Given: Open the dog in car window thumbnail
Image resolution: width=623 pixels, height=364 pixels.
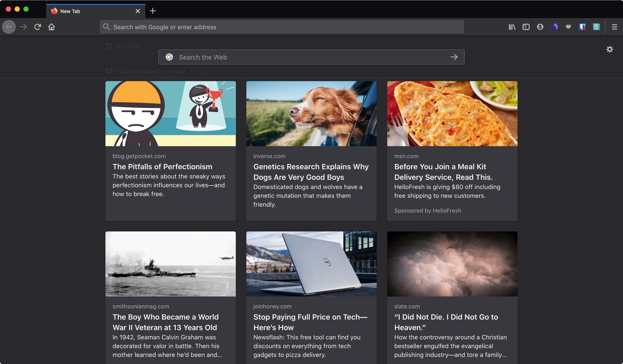Looking at the screenshot, I should (x=311, y=114).
